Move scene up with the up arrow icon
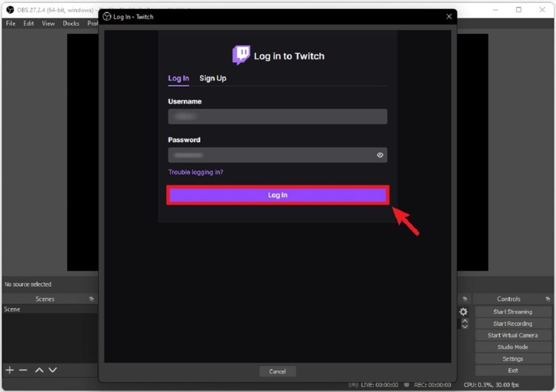Viewport: 556px width, 392px height. [x=38, y=370]
